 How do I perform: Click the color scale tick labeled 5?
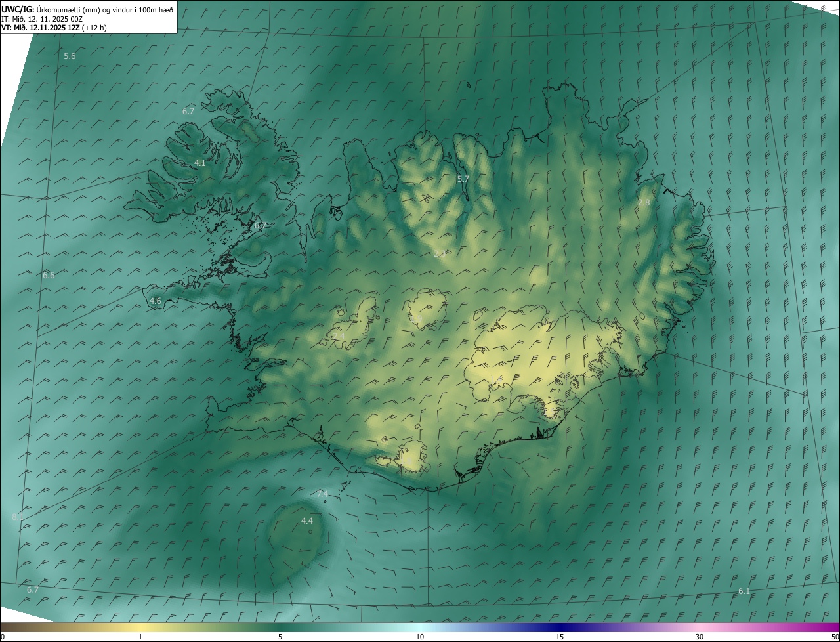[x=280, y=637]
